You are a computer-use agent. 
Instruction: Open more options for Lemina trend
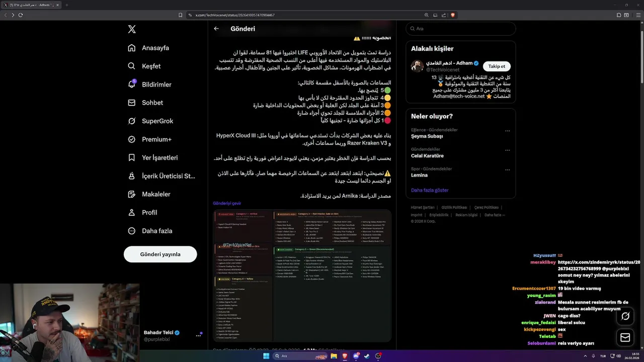pyautogui.click(x=507, y=170)
